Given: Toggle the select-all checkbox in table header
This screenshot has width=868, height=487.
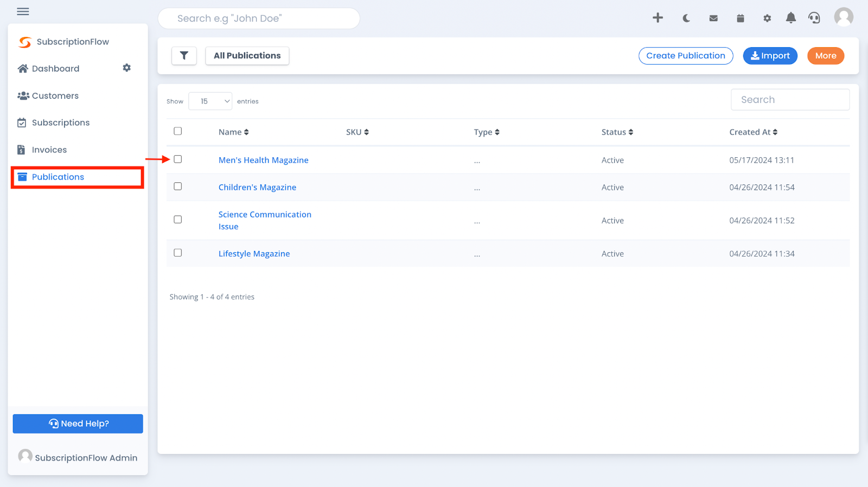Looking at the screenshot, I should tap(177, 131).
